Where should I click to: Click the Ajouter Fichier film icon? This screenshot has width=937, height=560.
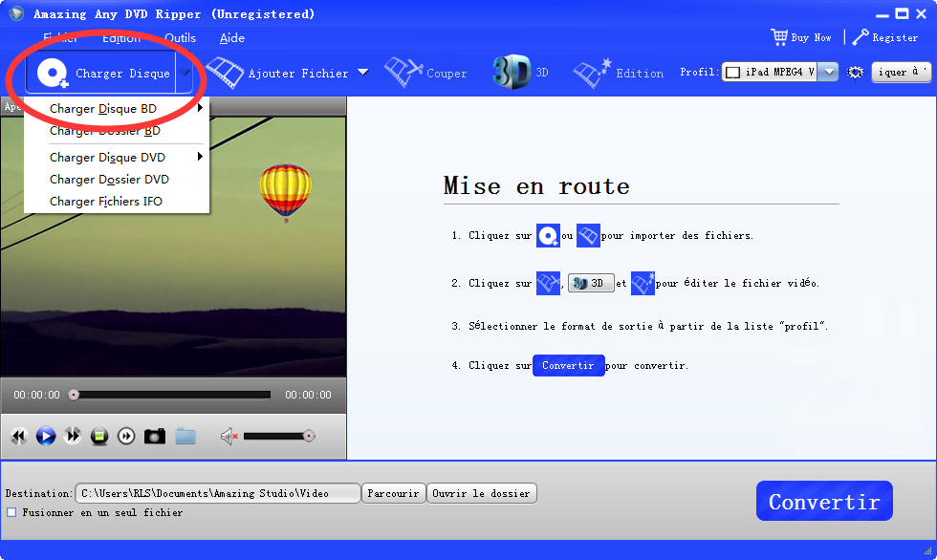tap(226, 73)
